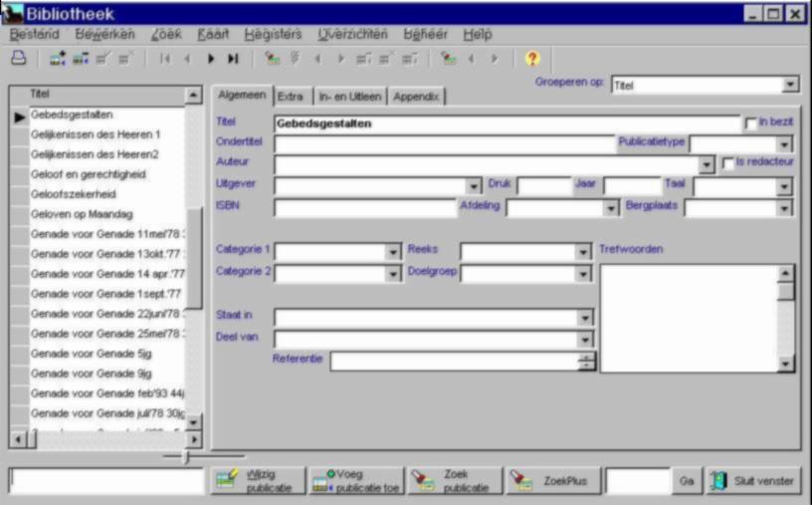Open the Categorie 1 dropdown list
Image resolution: width=812 pixels, height=505 pixels.
coord(393,252)
